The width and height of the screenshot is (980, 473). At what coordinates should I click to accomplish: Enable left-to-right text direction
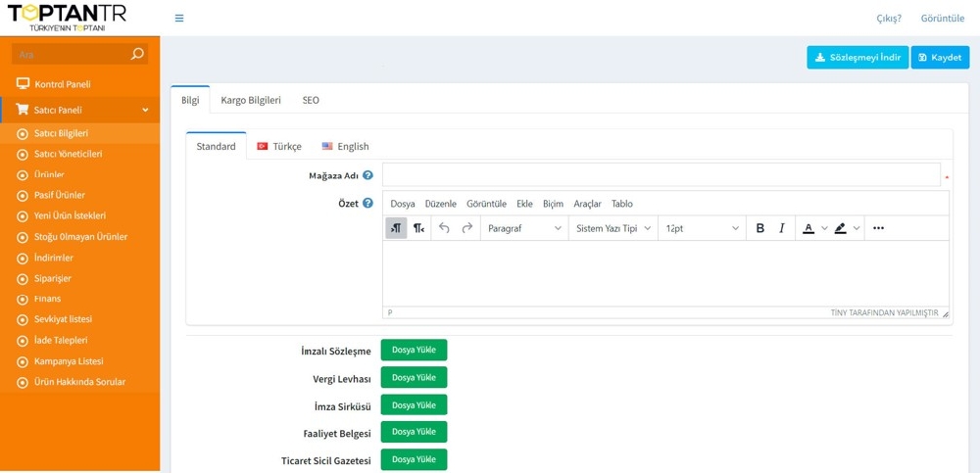396,228
